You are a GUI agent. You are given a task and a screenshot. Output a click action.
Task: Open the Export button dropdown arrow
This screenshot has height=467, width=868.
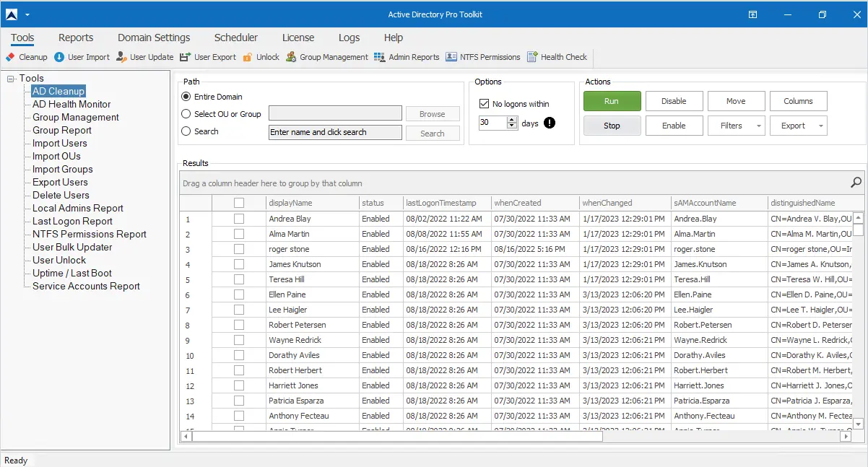coord(820,126)
